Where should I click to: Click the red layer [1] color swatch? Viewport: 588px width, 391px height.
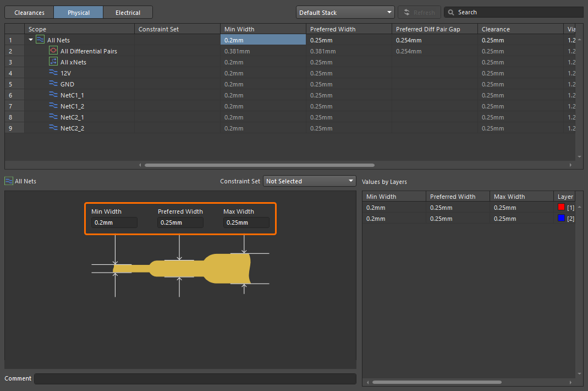561,207
